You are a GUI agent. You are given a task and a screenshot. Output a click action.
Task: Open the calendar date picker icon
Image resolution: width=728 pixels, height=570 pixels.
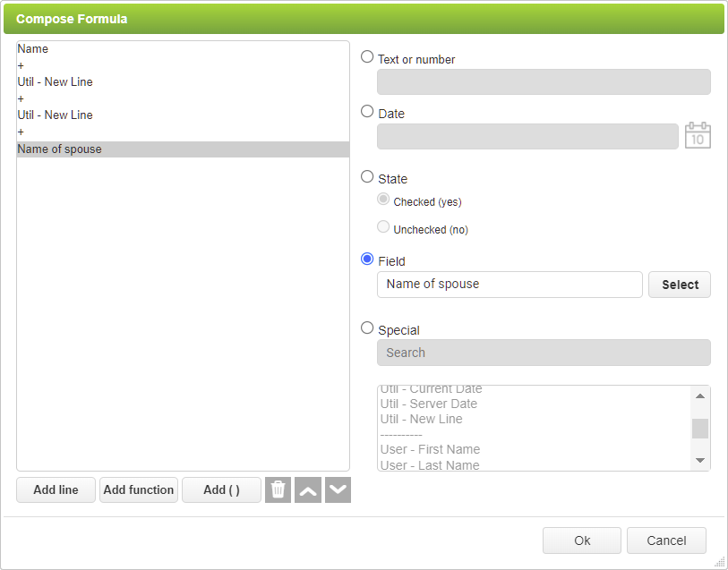(x=698, y=135)
